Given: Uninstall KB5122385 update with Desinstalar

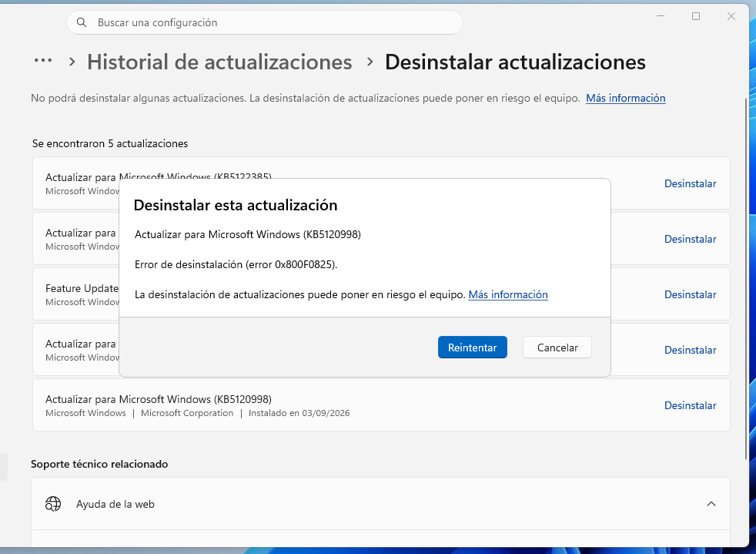Looking at the screenshot, I should pos(690,183).
